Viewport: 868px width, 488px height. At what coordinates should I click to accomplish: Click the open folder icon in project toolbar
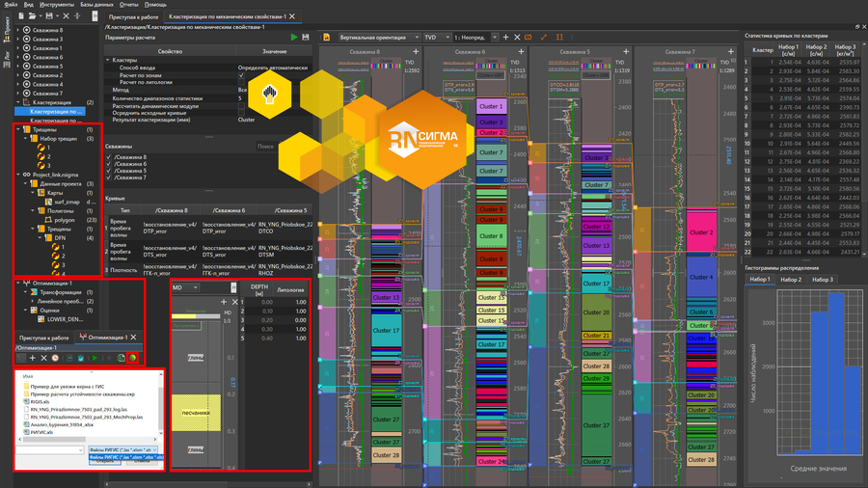pyautogui.click(x=34, y=16)
